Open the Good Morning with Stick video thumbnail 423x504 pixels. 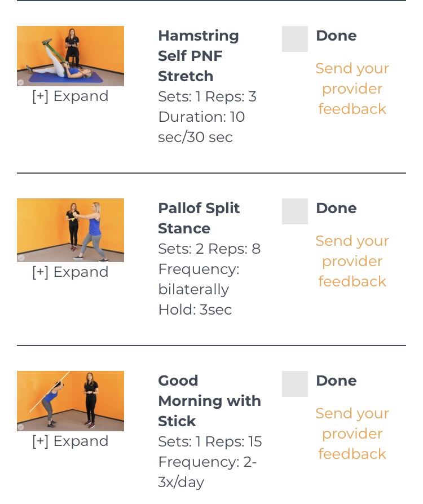pyautogui.click(x=70, y=401)
